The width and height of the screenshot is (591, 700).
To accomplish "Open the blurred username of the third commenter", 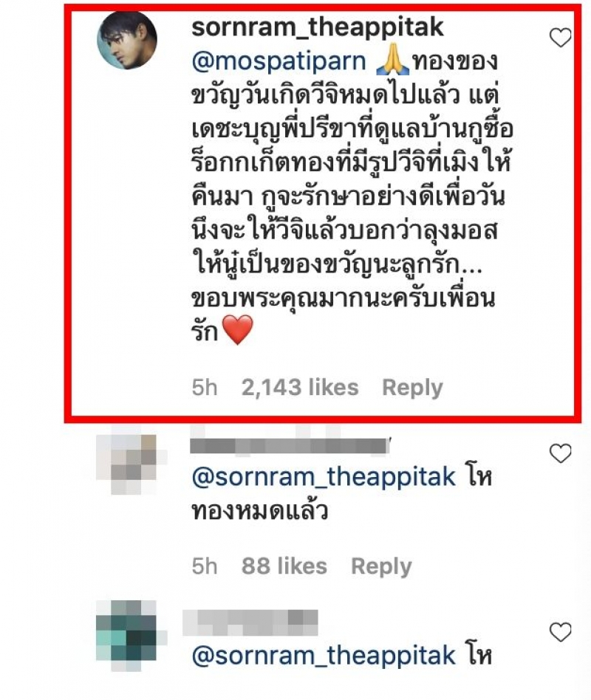I will click(x=250, y=623).
